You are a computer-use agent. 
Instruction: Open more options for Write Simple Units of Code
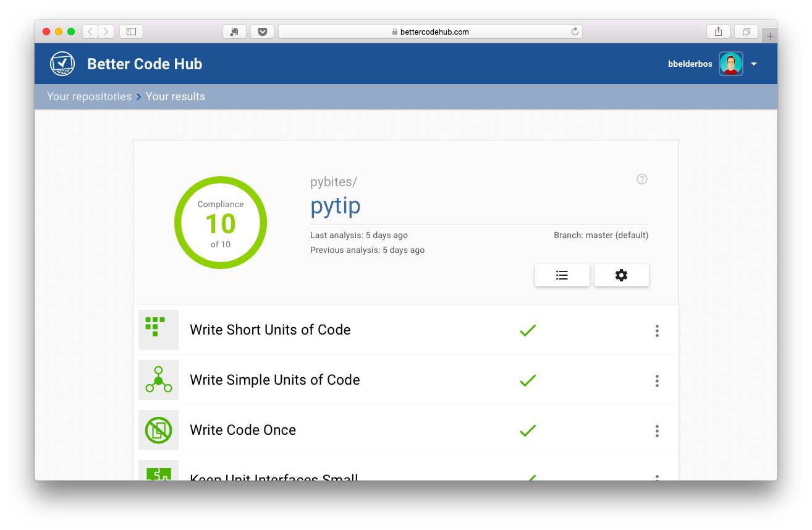657,381
